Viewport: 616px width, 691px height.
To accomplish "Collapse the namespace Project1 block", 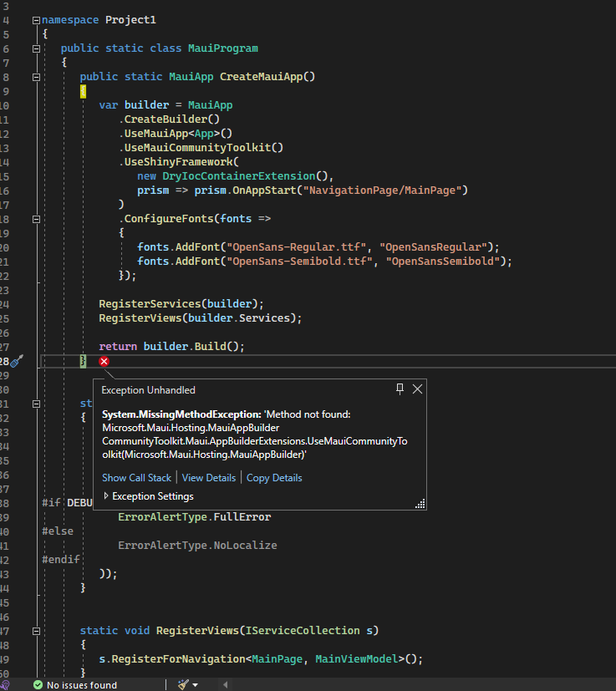I will pyautogui.click(x=36, y=20).
